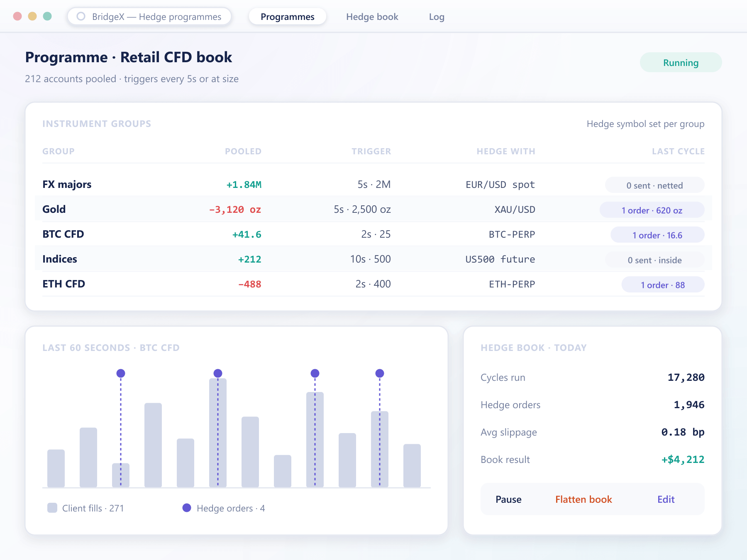The width and height of the screenshot is (747, 560).
Task: Click the "5s · 2,500 oz" trigger value
Action: [x=362, y=209]
